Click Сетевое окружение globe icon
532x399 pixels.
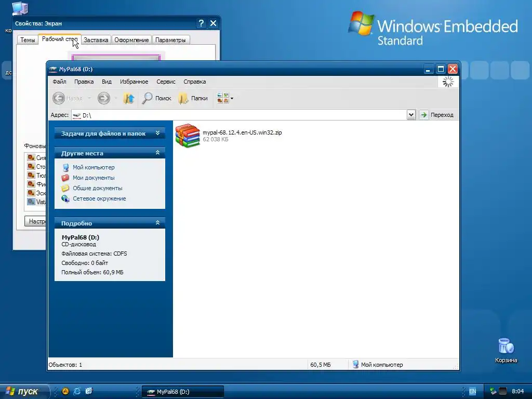pyautogui.click(x=65, y=198)
